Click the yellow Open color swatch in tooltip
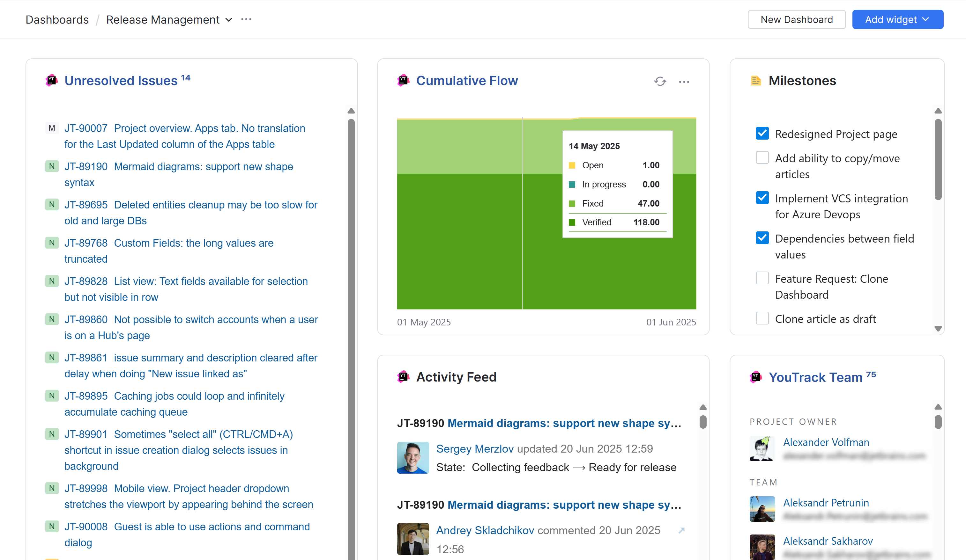The width and height of the screenshot is (966, 560). pos(572,165)
